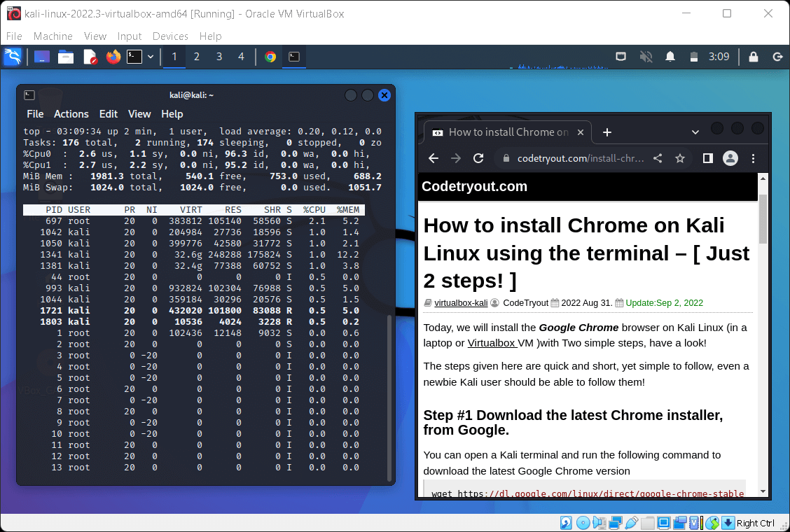Open terminal View menu

139,114
